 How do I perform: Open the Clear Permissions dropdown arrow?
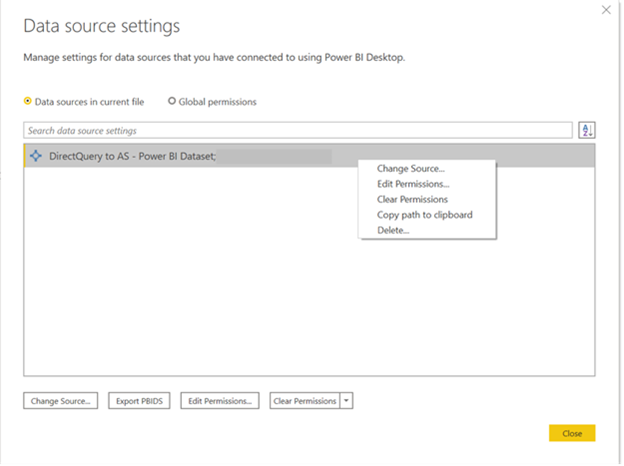pos(346,401)
